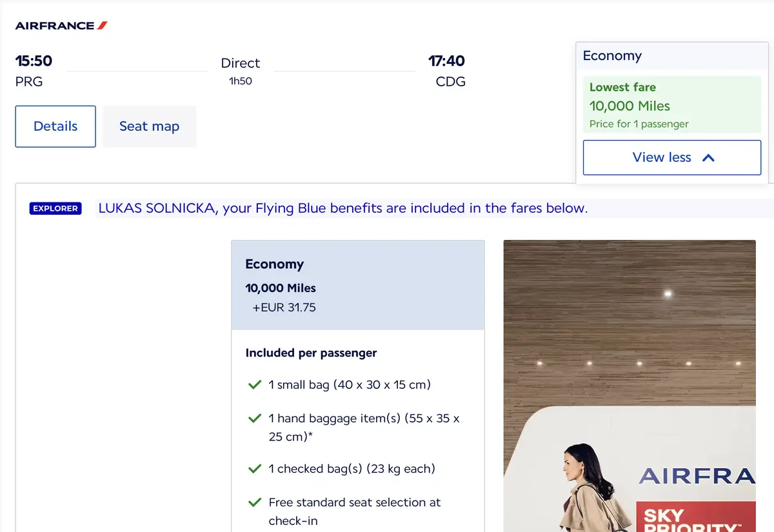
Task: Click the 15:50 PRG departure time
Action: pyautogui.click(x=34, y=71)
